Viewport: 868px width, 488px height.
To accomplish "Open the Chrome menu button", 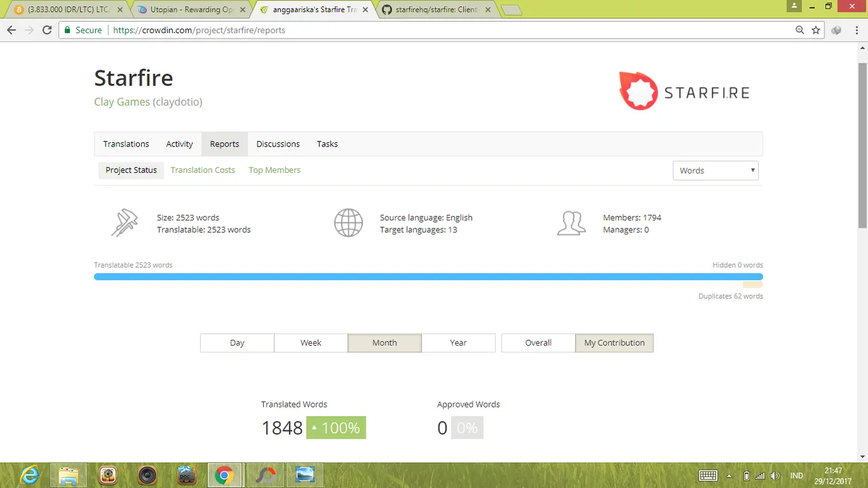I will coord(856,30).
